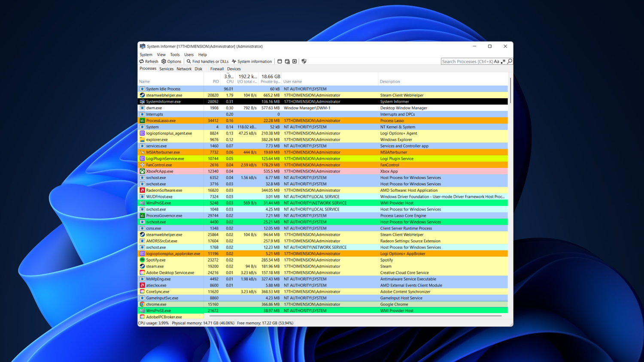This screenshot has width=644, height=362.
Task: Click the Find window and kill icon
Action: (x=295, y=61)
